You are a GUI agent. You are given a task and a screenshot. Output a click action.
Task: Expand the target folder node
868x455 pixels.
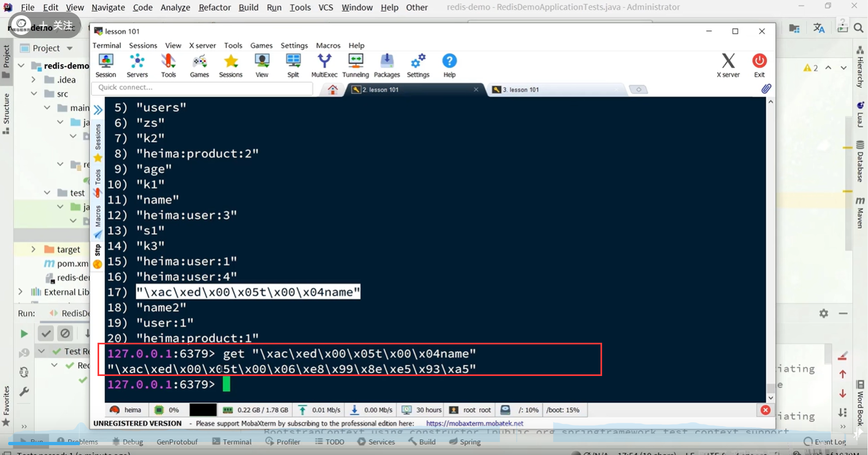click(x=34, y=250)
